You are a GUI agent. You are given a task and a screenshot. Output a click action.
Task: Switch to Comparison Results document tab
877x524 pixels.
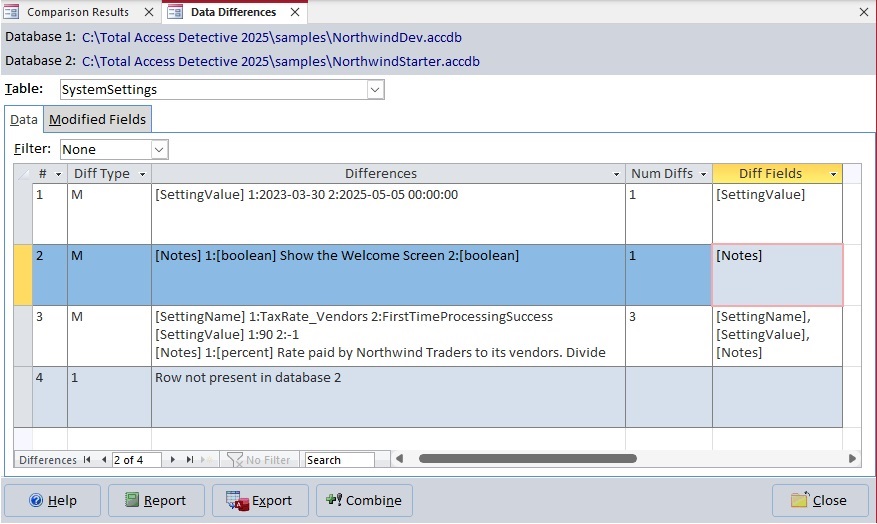pos(77,12)
